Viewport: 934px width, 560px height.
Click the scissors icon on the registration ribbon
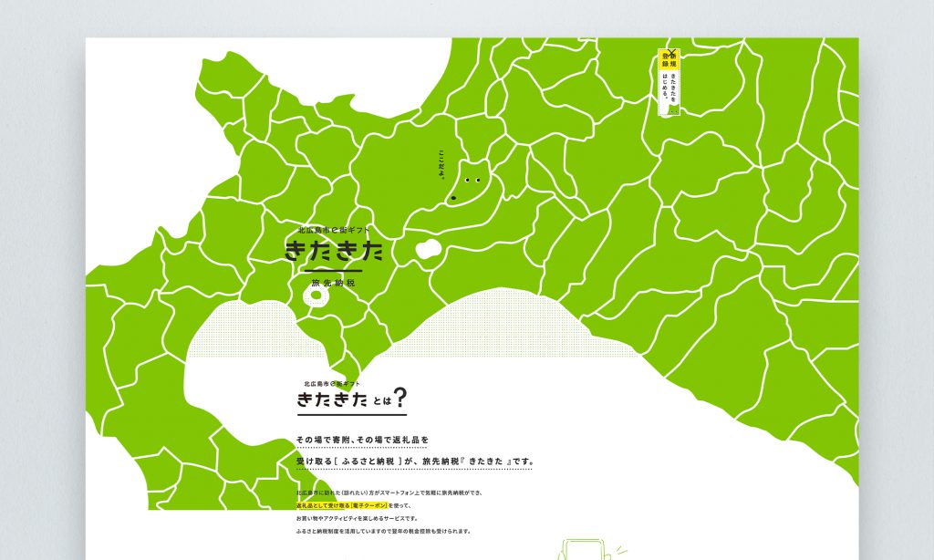point(671,52)
